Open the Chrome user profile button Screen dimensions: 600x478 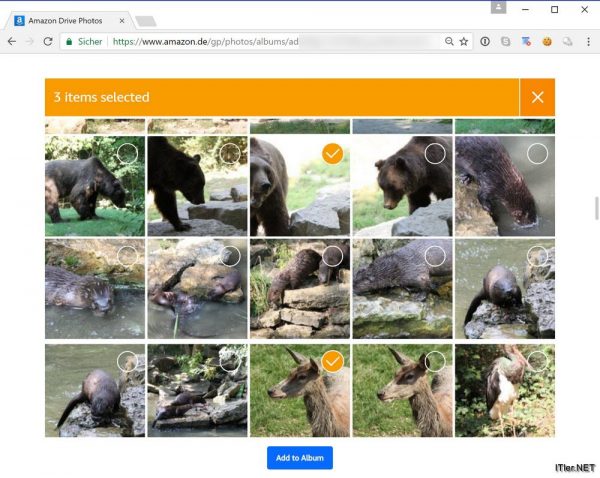pyautogui.click(x=498, y=8)
